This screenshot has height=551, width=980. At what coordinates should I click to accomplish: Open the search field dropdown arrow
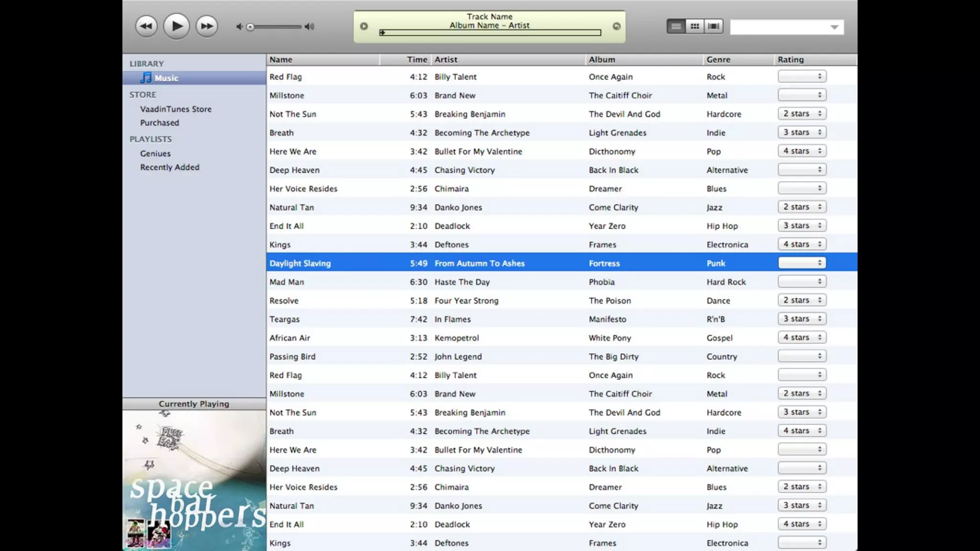(834, 27)
